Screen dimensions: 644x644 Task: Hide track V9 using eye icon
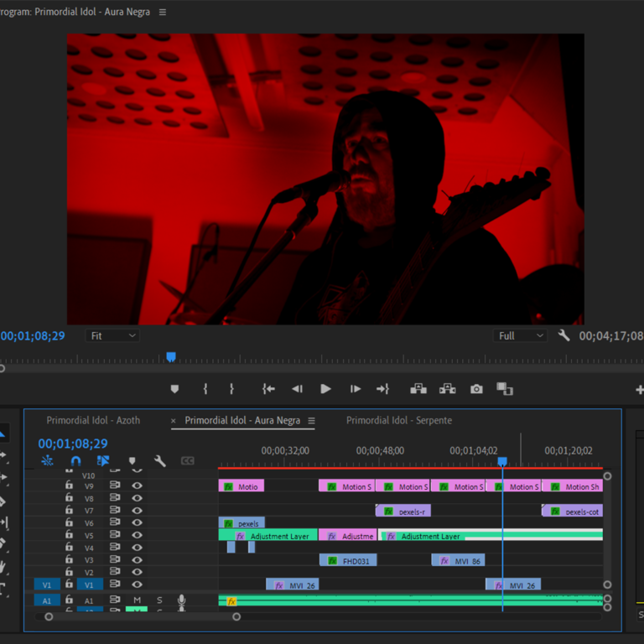(x=137, y=486)
